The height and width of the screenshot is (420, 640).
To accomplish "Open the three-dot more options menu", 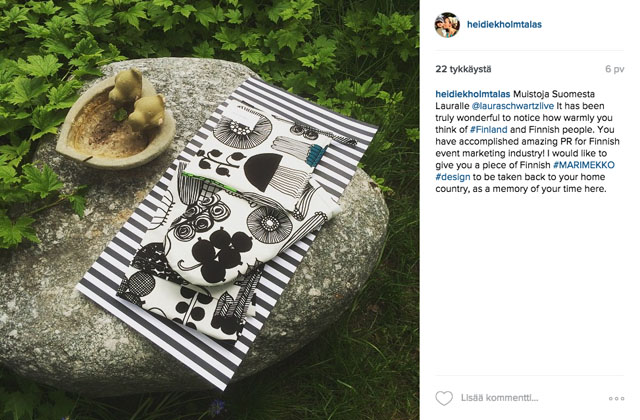I will coord(616,398).
